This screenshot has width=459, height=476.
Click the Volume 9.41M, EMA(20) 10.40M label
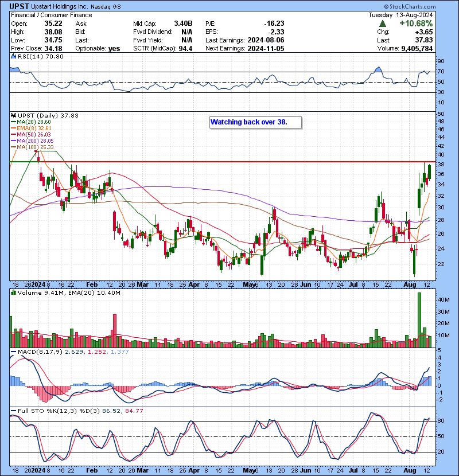[69, 293]
